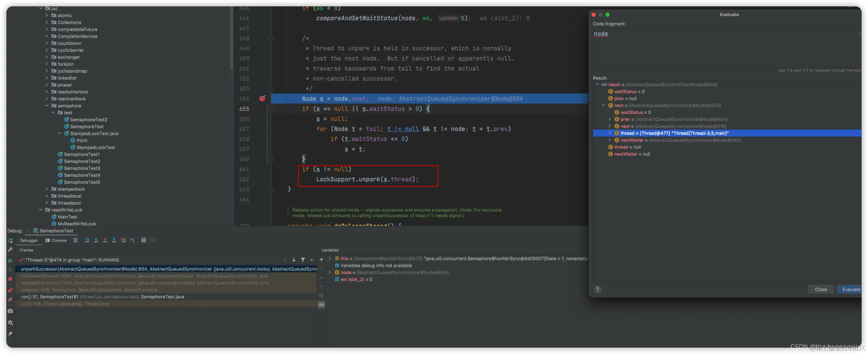Click the Trace Current Stream Chain icon
This screenshot has height=354, width=868.
(x=153, y=240)
